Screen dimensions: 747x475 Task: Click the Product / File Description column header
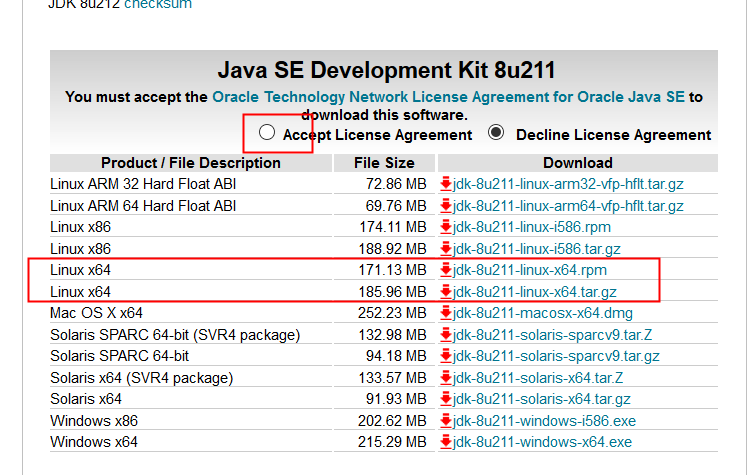point(191,163)
